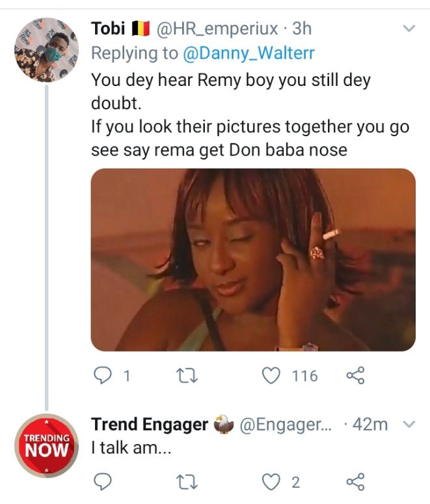This screenshot has width=430, height=504.
Task: Reply to Trend Engager's tweet
Action: pos(103,482)
